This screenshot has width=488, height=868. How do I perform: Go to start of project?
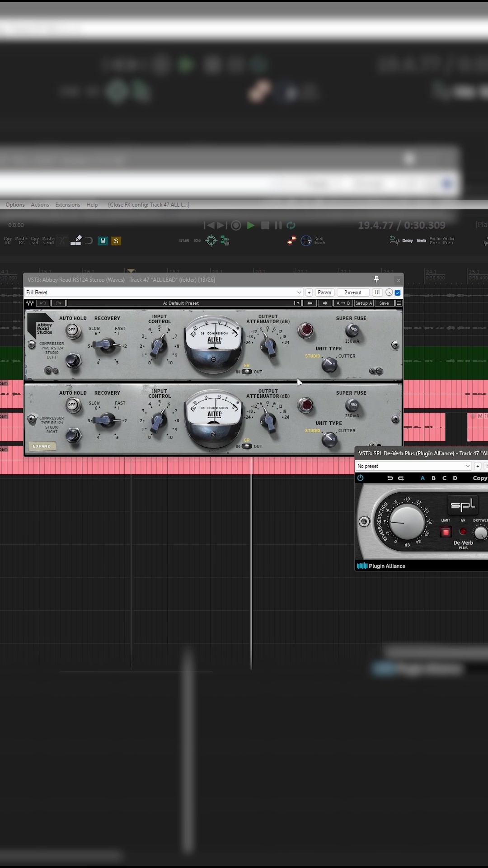click(x=209, y=225)
